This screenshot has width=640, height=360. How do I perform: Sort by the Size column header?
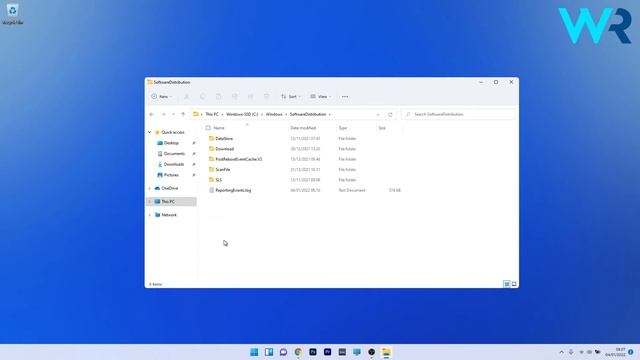click(x=382, y=128)
